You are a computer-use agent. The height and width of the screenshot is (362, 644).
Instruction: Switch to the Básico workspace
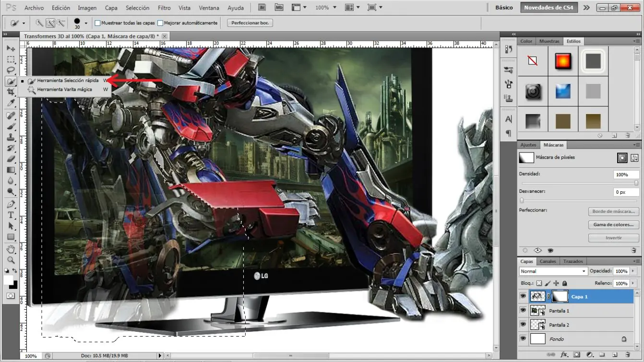coord(504,8)
